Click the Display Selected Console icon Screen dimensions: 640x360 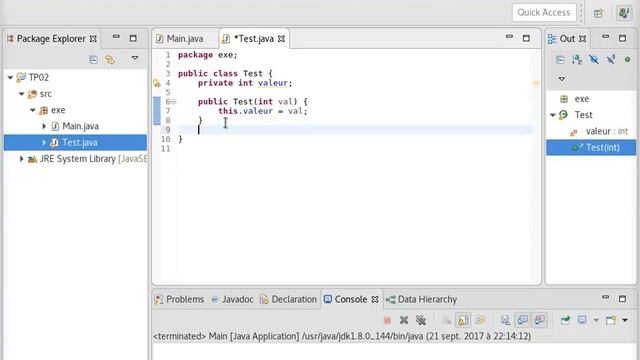[582, 320]
